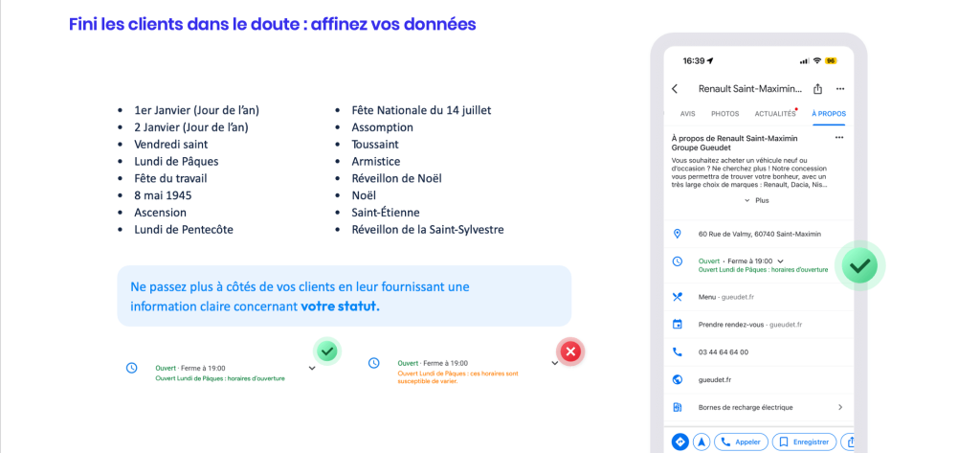Tap the Bornes de recharge électrique label
Viewport: 980px width, 453px height.
[x=746, y=407]
